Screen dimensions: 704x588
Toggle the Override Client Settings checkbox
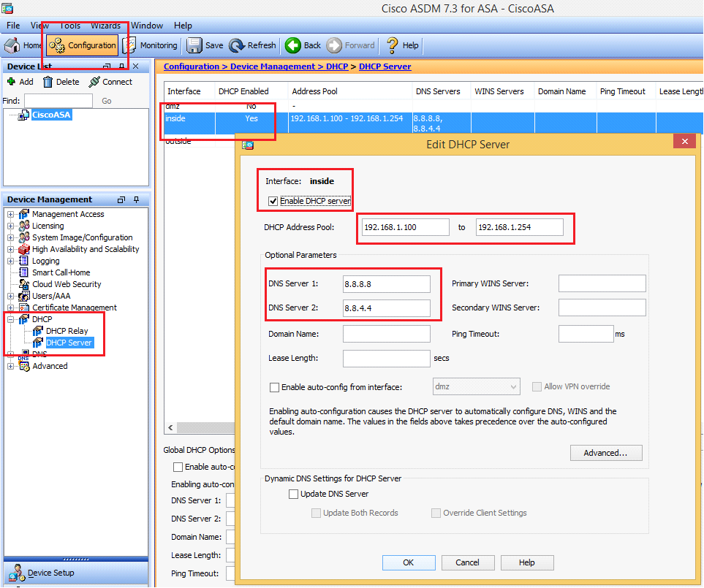point(436,513)
